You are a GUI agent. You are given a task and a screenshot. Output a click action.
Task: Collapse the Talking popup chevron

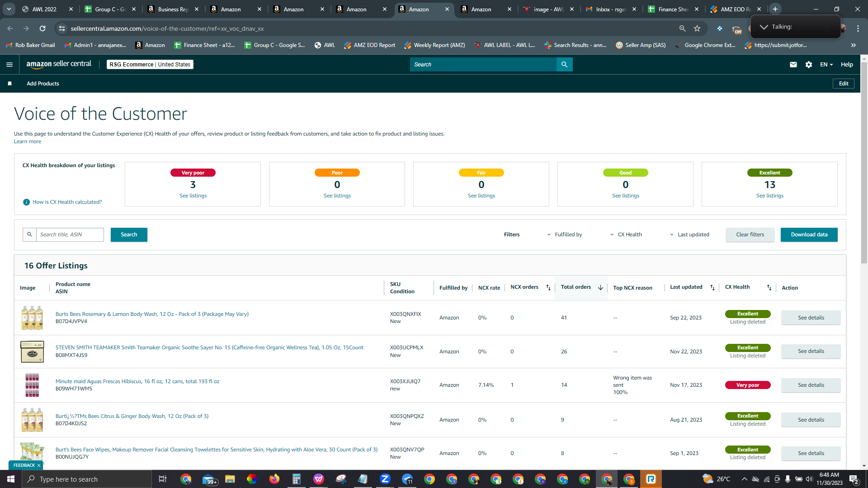(764, 27)
